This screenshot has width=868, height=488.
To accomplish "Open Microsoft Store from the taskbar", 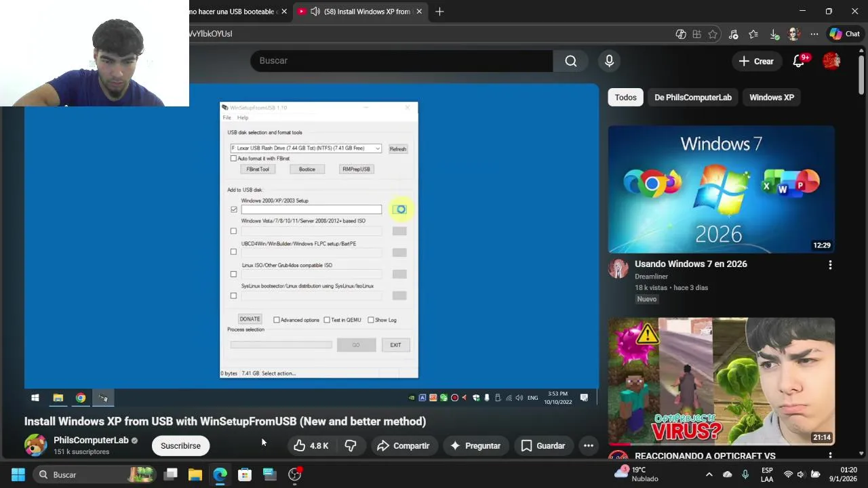I will 245,474.
